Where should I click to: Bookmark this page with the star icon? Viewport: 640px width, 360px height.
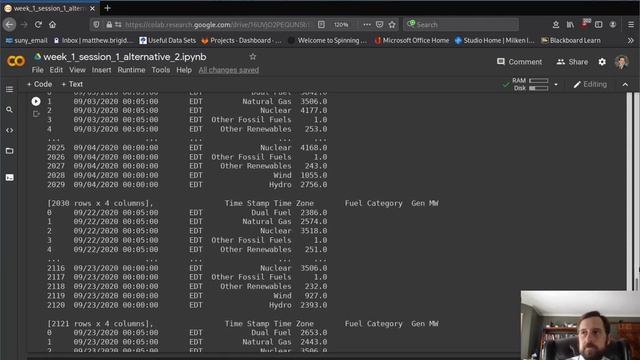[392, 24]
